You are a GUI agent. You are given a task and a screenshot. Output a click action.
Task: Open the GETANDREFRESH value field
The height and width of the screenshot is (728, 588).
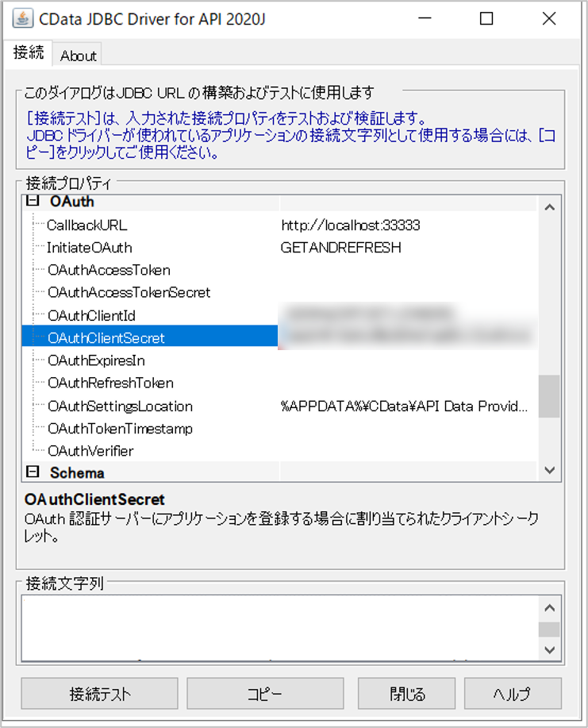(x=341, y=248)
